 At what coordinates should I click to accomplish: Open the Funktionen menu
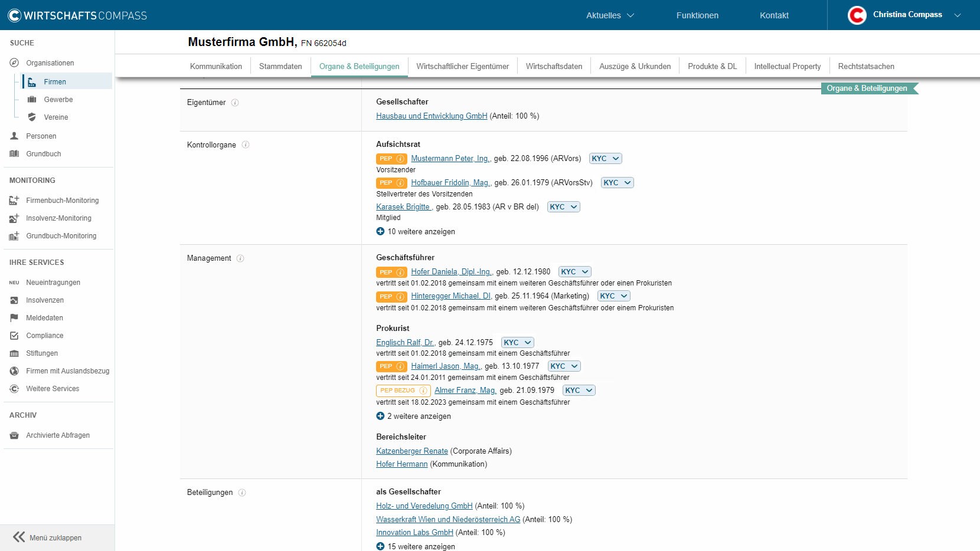coord(697,15)
